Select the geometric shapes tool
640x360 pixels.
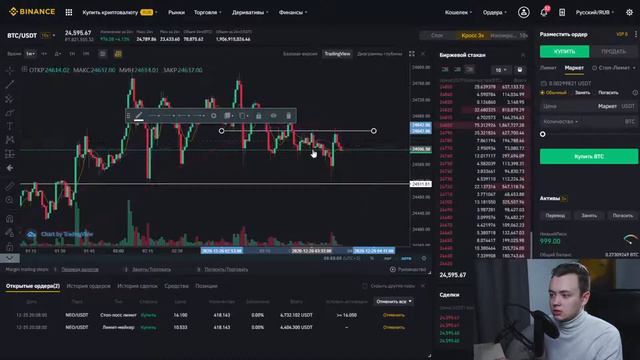coord(10,113)
